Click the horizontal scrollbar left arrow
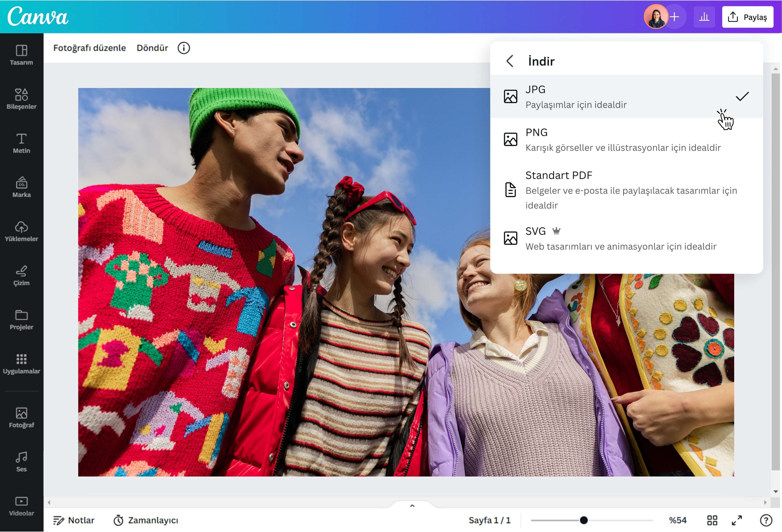This screenshot has width=782, height=532. pos(49,502)
